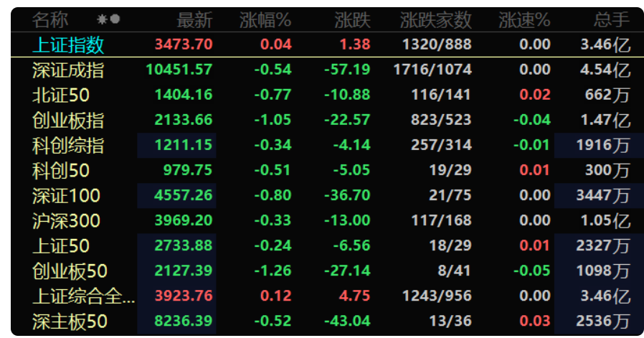Click the 涨跌家数 column header
644x338 pixels.
[436, 20]
